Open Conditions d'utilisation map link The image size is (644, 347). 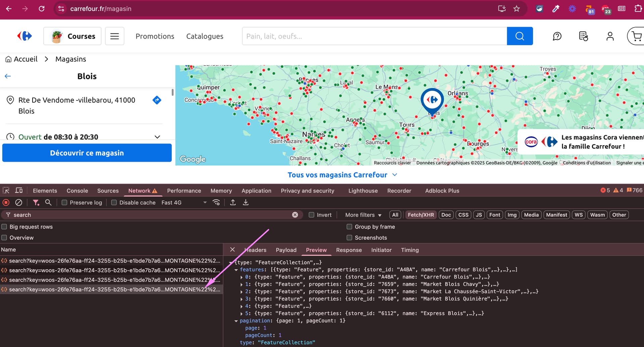587,163
